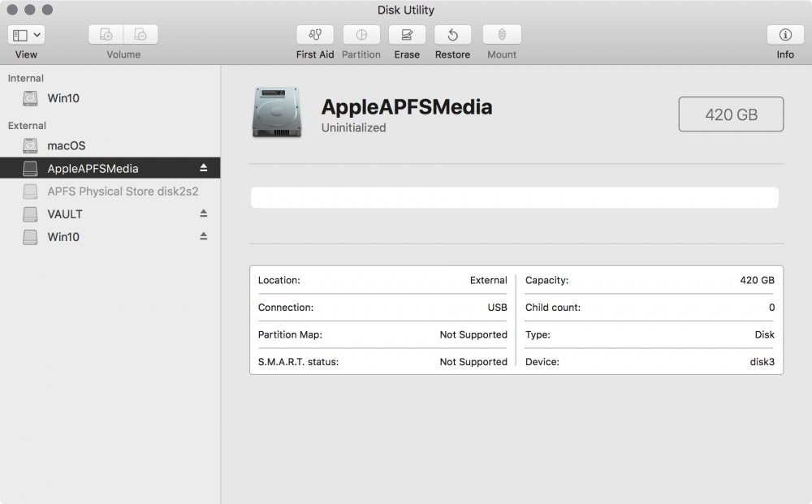Click the Disk Utility window title

(405, 10)
